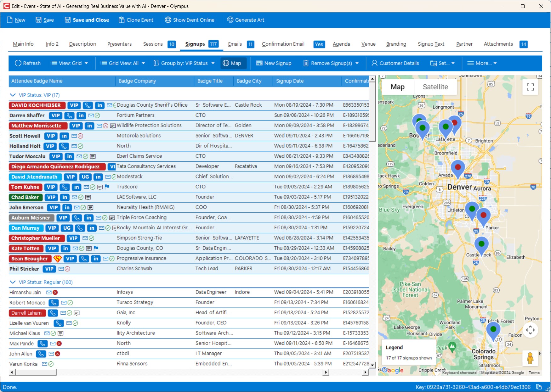Image resolution: width=551 pixels, height=392 pixels.
Task: Click the phone icon for Holland Holt
Action: tap(64, 146)
